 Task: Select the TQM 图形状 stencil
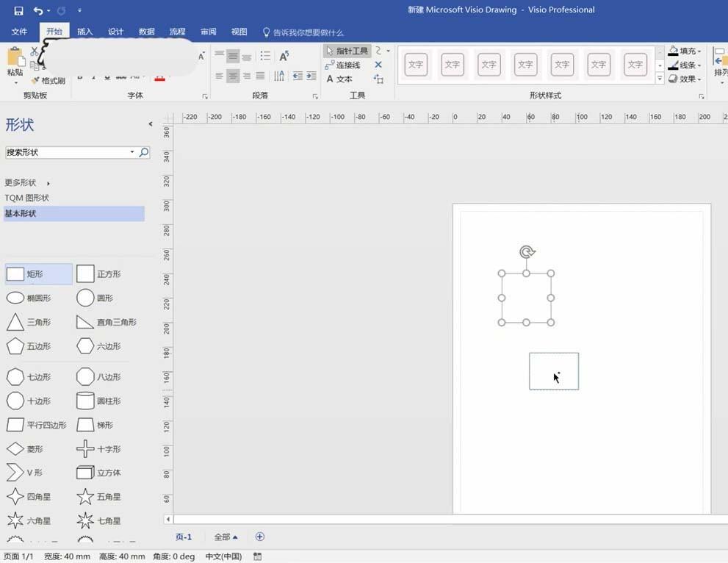27,198
